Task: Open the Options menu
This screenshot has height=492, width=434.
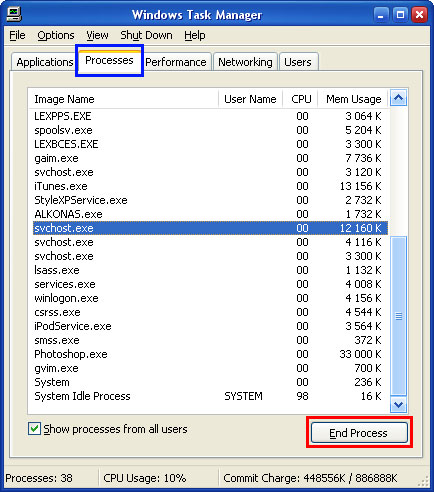Action: (x=56, y=35)
